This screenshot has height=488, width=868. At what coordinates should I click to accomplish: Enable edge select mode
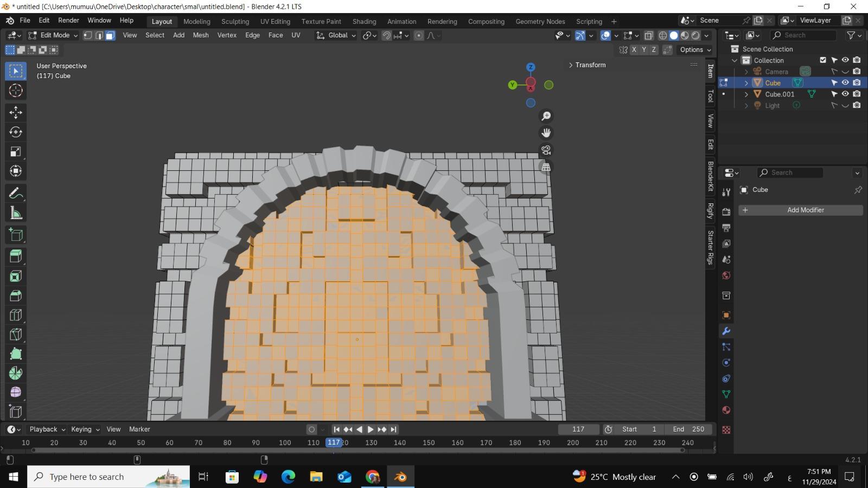point(99,35)
